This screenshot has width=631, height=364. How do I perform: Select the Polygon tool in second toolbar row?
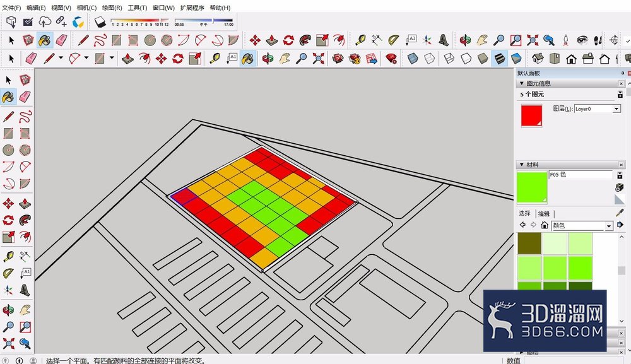coord(167,40)
